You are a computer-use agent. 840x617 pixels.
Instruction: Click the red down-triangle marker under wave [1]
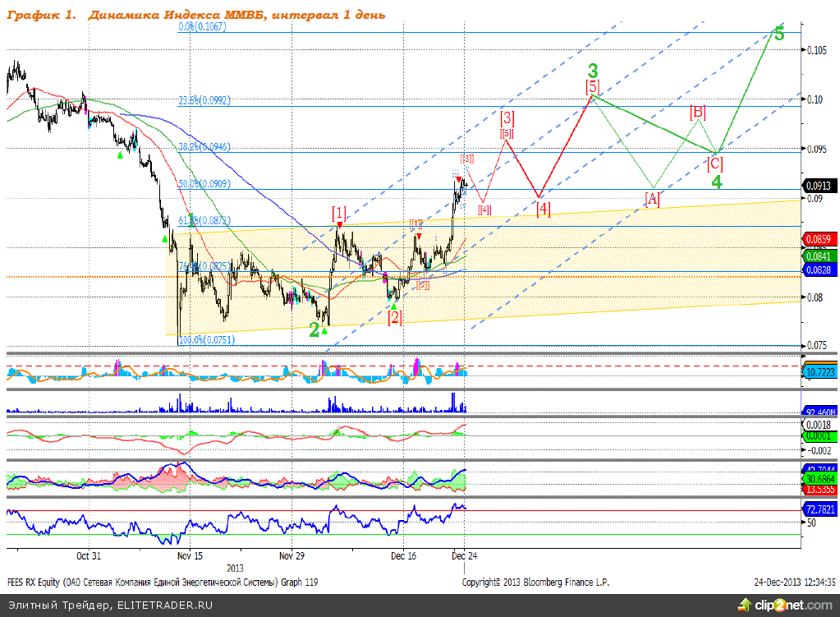coord(339,224)
